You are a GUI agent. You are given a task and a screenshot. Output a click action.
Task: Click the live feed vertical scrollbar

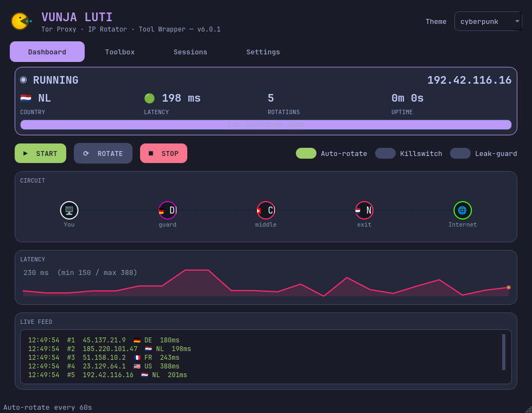coord(504,352)
